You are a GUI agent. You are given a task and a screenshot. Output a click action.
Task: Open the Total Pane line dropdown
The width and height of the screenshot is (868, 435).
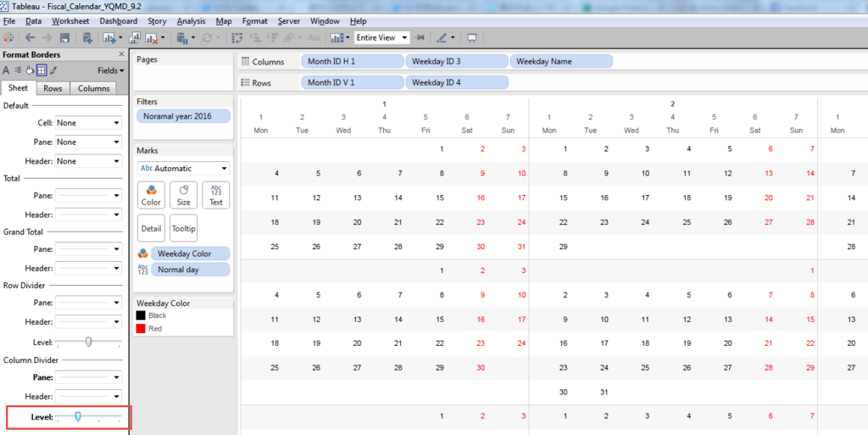[88, 195]
